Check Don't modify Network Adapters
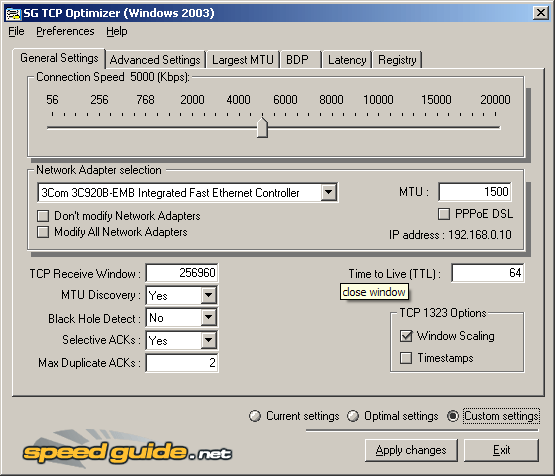This screenshot has width=555, height=476. [x=43, y=216]
